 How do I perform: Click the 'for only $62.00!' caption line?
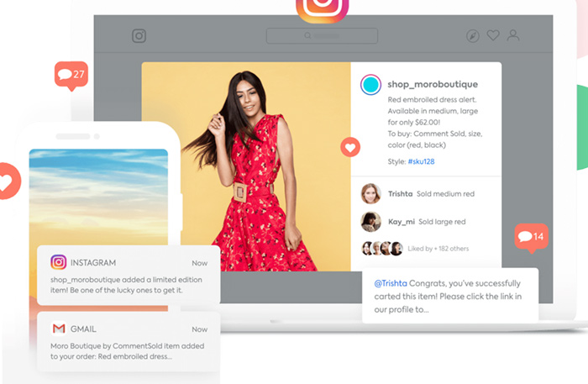[413, 122]
